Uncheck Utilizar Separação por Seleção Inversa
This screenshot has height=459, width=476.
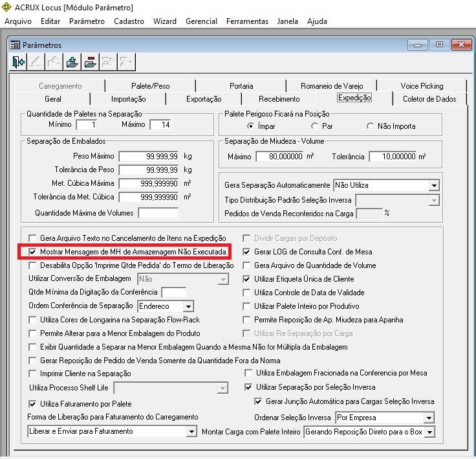click(x=248, y=387)
